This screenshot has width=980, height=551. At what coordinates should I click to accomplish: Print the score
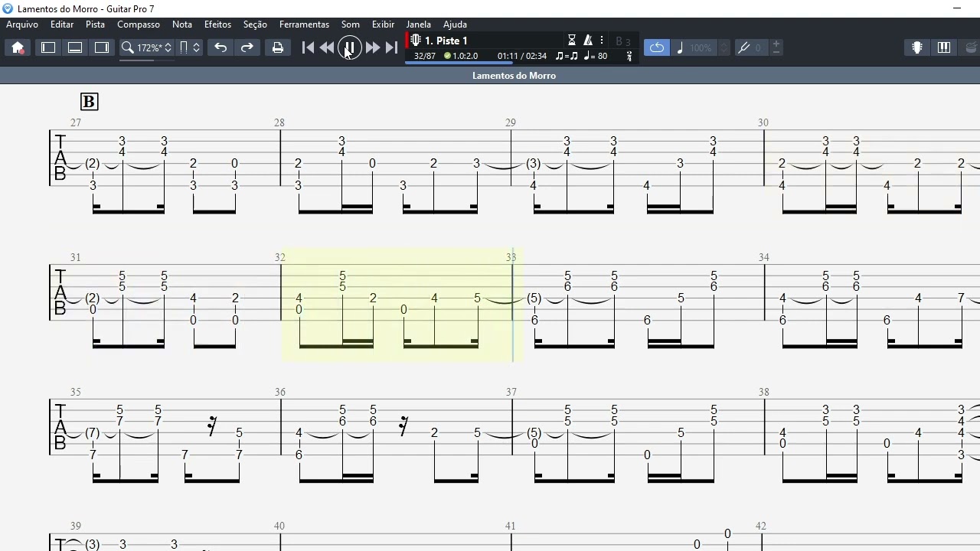click(x=278, y=47)
